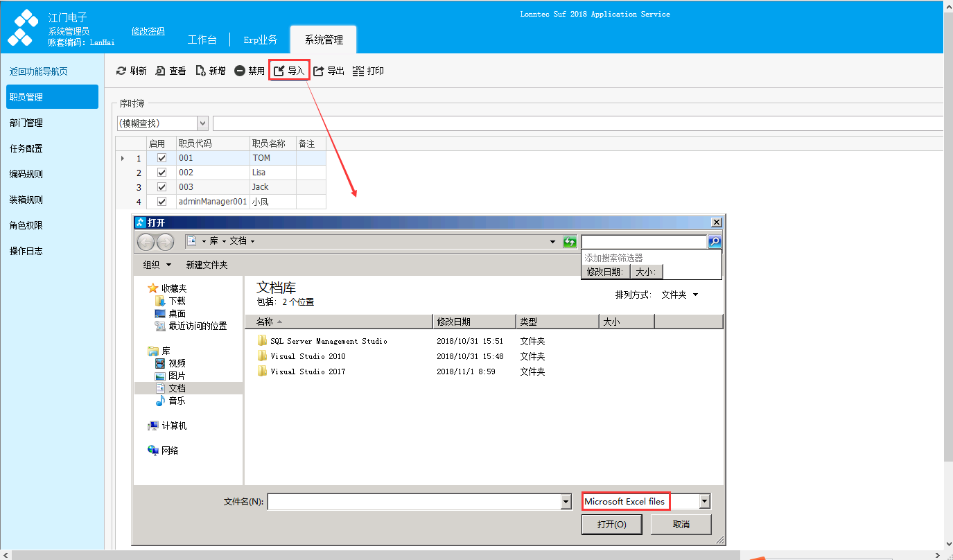Click the search box in the 打开 dialog
The image size is (953, 560).
point(644,241)
